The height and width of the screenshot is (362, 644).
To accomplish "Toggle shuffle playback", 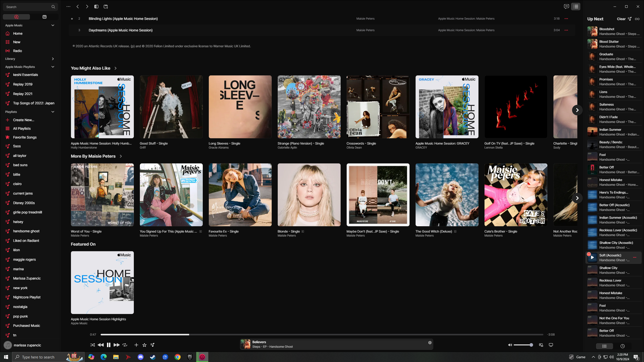I will [92, 345].
